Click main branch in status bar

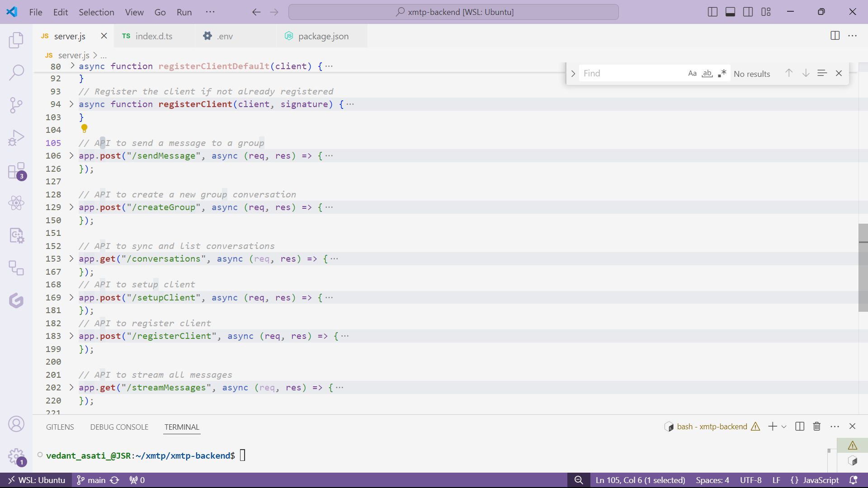pyautogui.click(x=91, y=480)
